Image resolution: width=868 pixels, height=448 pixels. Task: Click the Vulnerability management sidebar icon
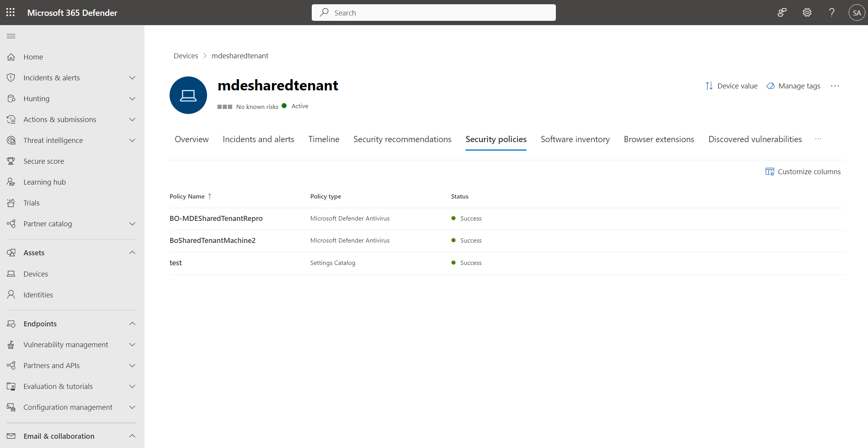click(11, 344)
